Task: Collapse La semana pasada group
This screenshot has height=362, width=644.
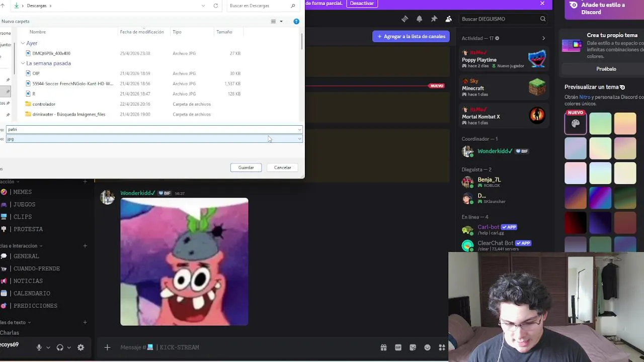Action: [23, 63]
